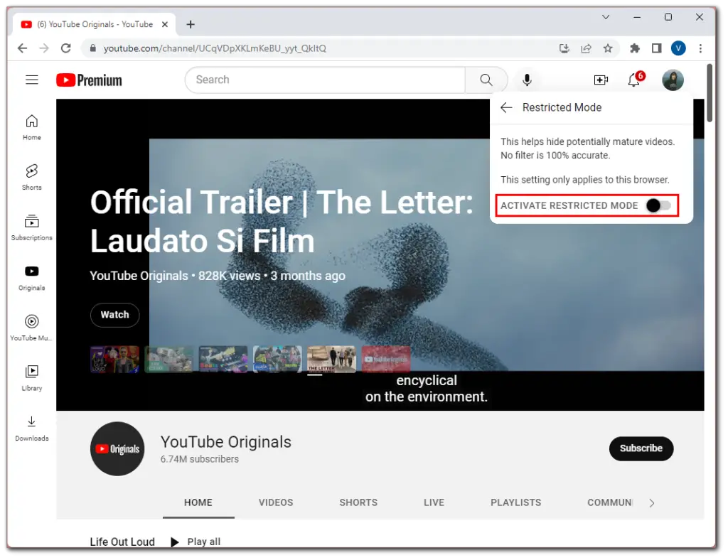
Task: Open notifications bell
Action: click(635, 80)
